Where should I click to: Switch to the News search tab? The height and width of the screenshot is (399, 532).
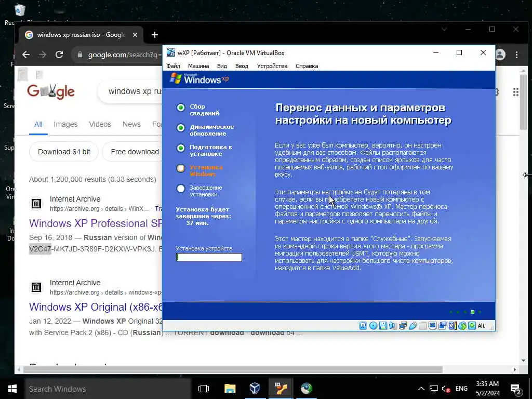[131, 124]
